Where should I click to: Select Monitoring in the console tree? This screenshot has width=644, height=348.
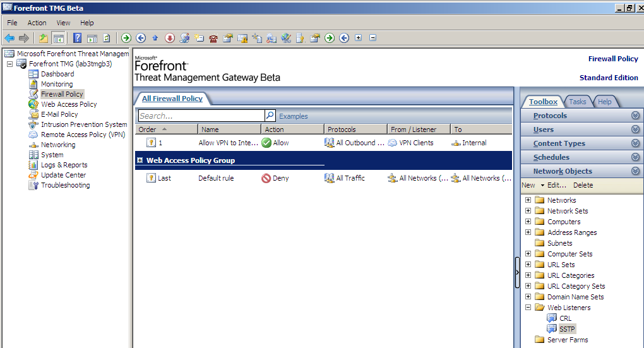(x=57, y=84)
